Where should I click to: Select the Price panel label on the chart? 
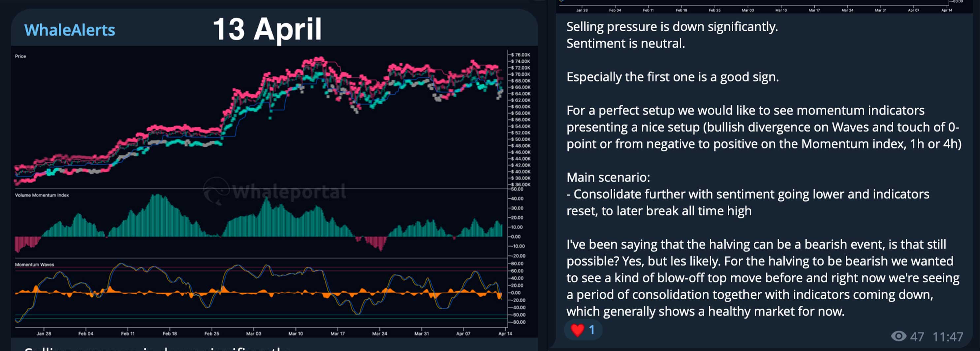click(21, 56)
